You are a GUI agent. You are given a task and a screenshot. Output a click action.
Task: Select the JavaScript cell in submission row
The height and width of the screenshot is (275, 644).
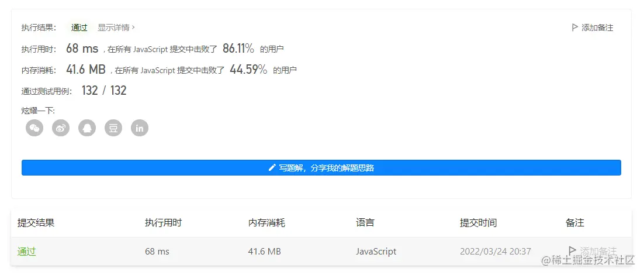[x=376, y=251]
